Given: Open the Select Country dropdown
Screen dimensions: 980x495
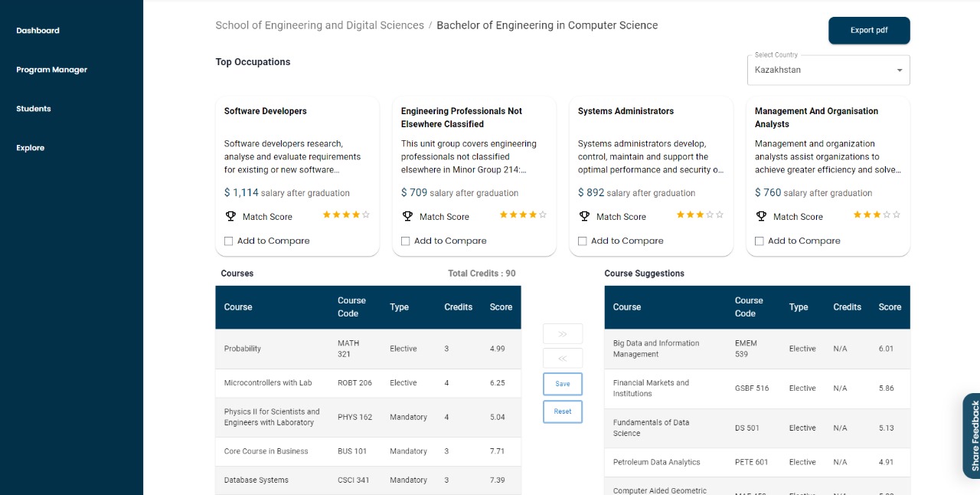Looking at the screenshot, I should (828, 70).
